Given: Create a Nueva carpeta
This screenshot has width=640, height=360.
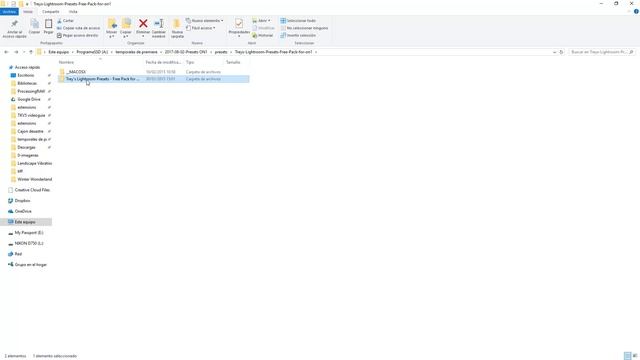Looking at the screenshot, I should point(177,28).
